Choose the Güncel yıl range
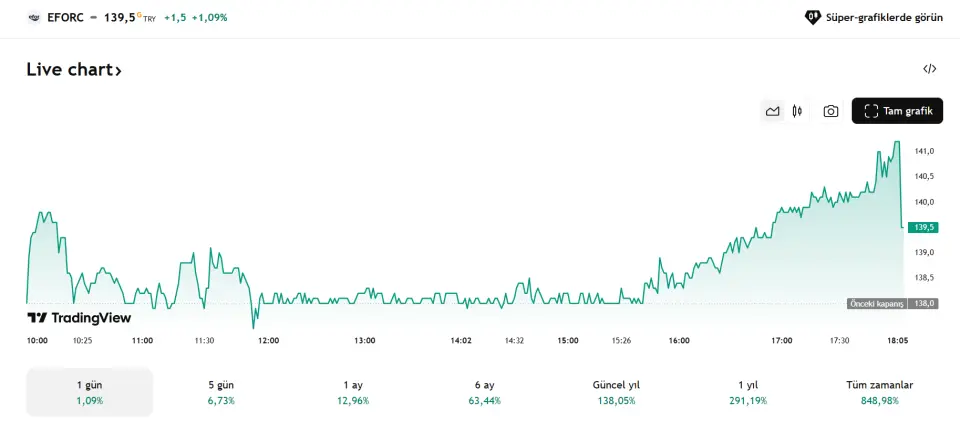Viewport: 960px width, 421px height. [615, 392]
